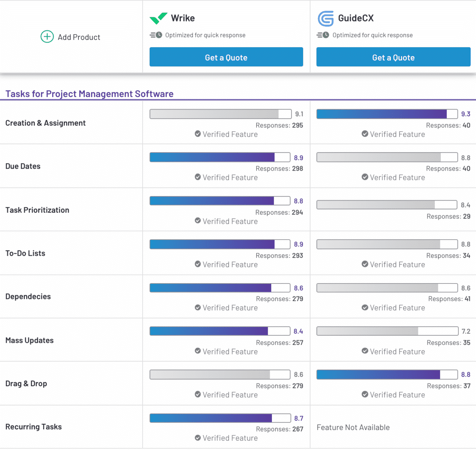Click Wrike's Recurring Tasks rating bar
This screenshot has width=476, height=450.
[x=220, y=418]
